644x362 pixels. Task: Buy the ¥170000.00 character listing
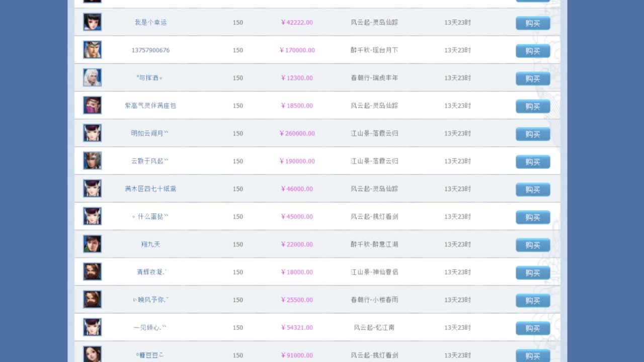(x=532, y=51)
